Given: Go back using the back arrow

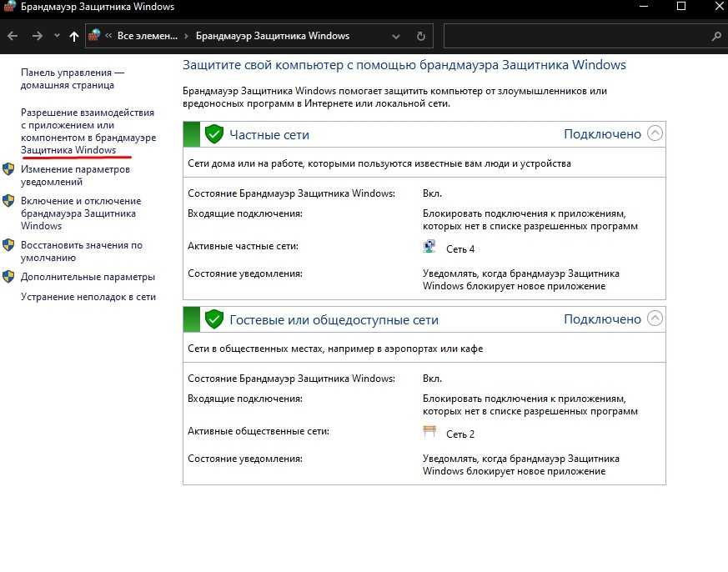Looking at the screenshot, I should (13, 37).
